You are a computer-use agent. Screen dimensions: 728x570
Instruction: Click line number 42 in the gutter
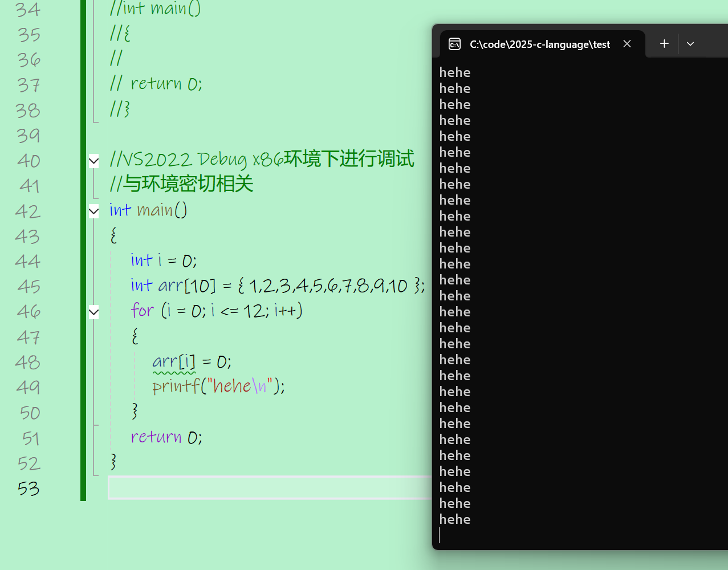[x=28, y=211]
